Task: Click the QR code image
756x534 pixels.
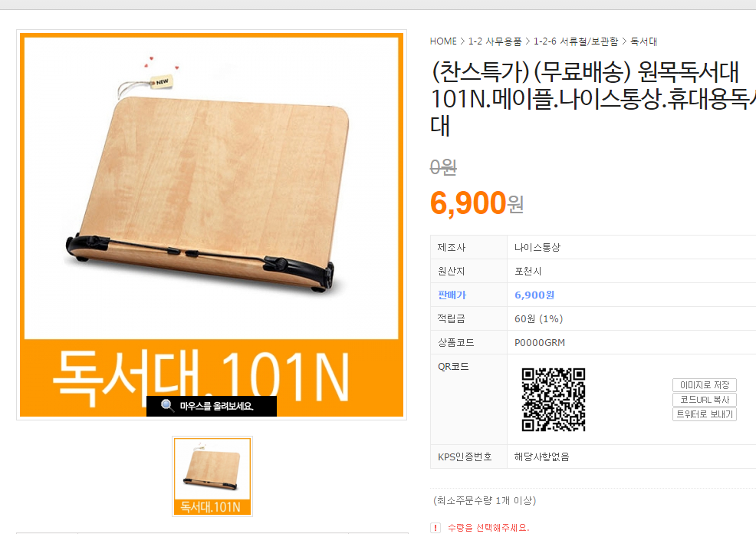Action: (x=554, y=400)
